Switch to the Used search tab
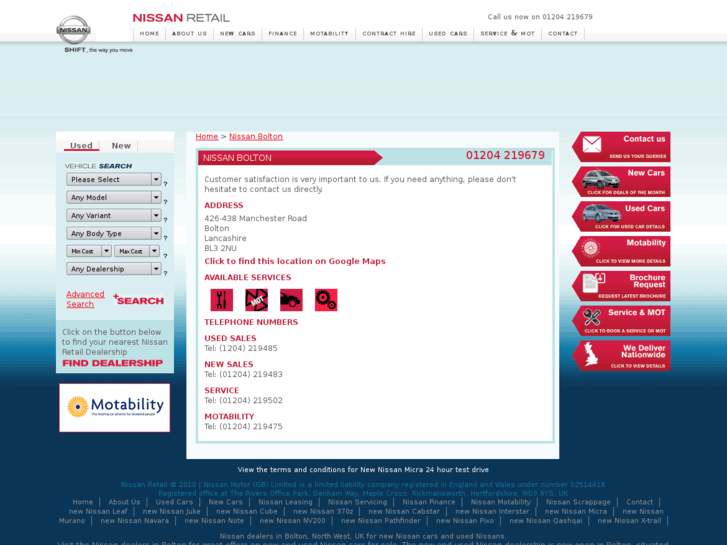 click(81, 146)
